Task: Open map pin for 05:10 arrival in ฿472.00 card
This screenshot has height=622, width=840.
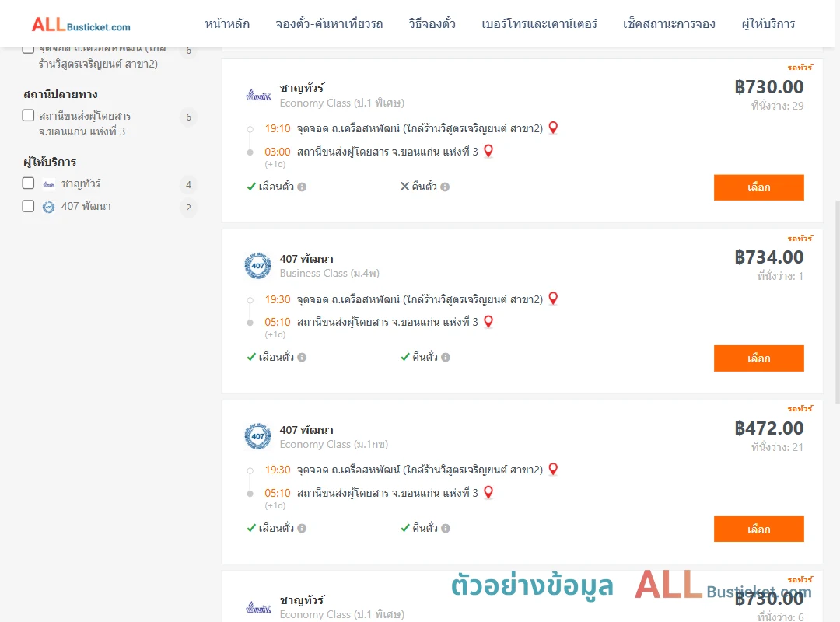Action: point(488,492)
